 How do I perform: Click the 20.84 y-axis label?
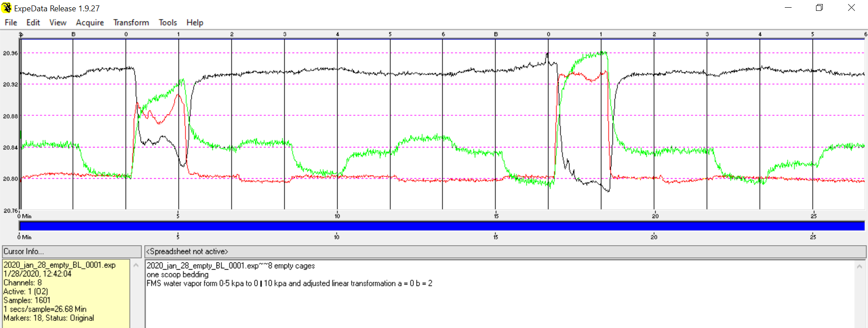click(10, 147)
